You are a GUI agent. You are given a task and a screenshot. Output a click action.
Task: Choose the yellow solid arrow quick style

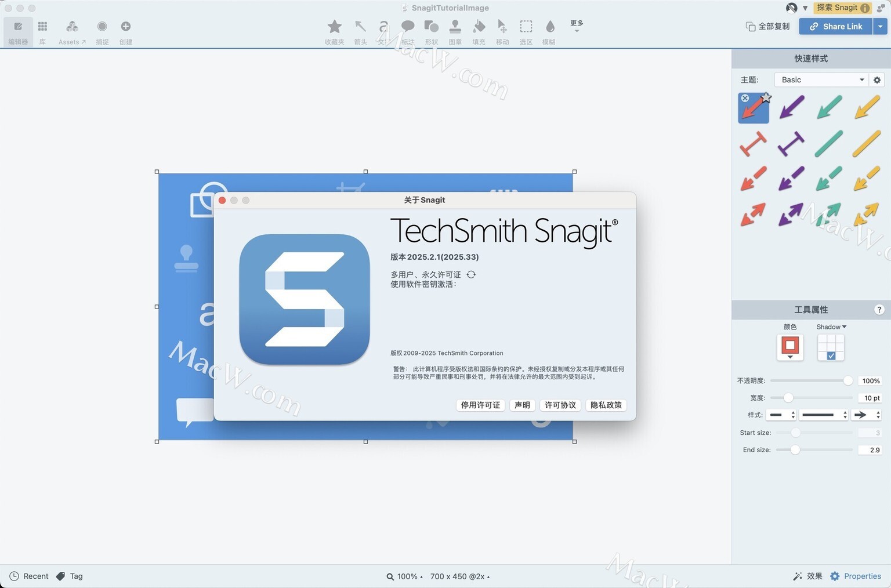(867, 107)
